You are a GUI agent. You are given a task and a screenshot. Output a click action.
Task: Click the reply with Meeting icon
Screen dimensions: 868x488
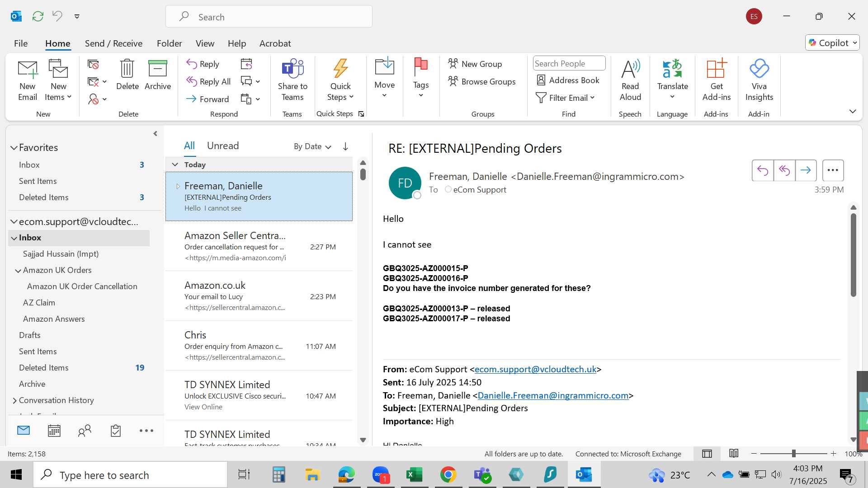pyautogui.click(x=246, y=64)
